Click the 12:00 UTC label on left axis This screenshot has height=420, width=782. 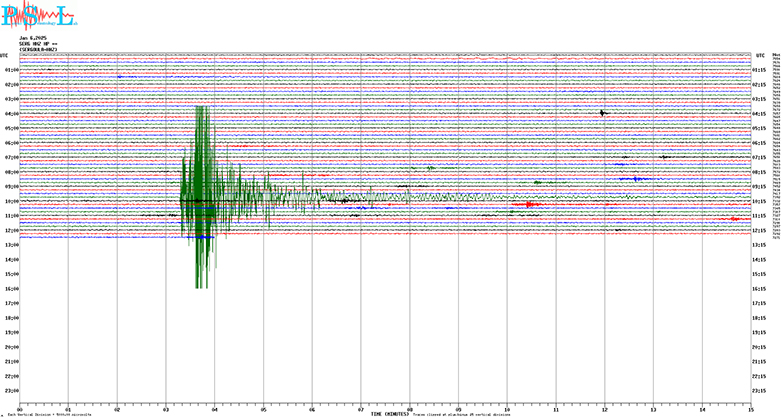point(10,231)
